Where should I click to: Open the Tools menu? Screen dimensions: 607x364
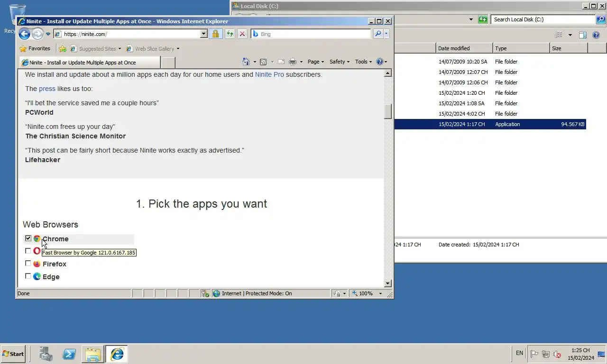(364, 62)
